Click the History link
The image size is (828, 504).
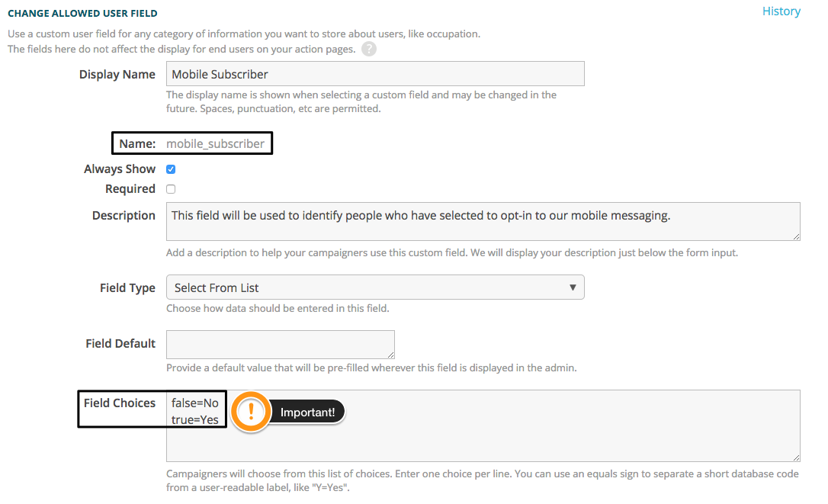pyautogui.click(x=781, y=11)
